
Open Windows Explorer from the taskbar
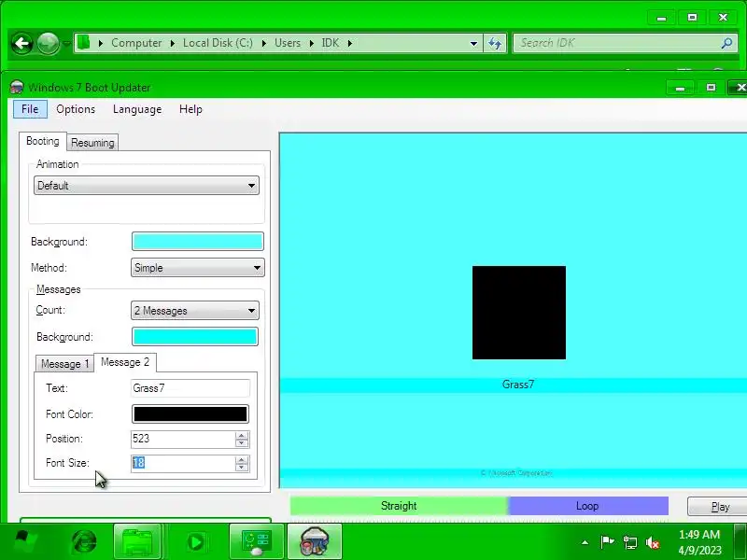pyautogui.click(x=137, y=541)
